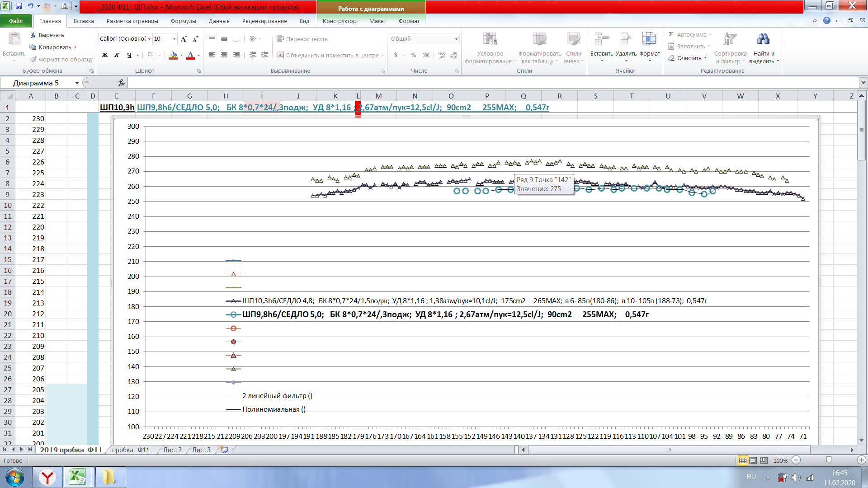Click the Find and Select binoculars icon

[763, 39]
